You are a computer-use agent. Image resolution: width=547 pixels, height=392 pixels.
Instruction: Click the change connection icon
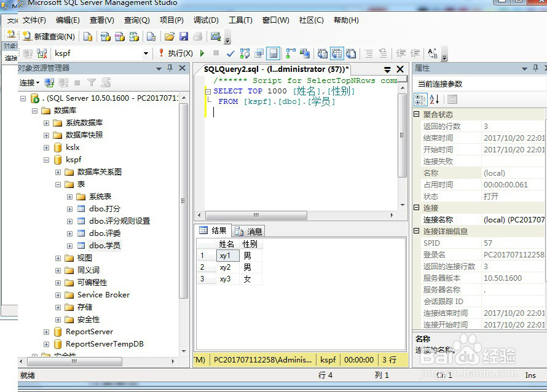click(42, 53)
